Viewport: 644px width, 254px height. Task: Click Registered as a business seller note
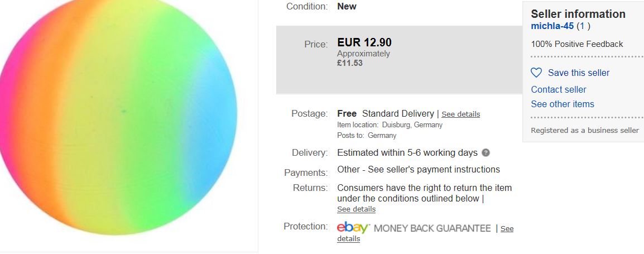[x=585, y=130]
